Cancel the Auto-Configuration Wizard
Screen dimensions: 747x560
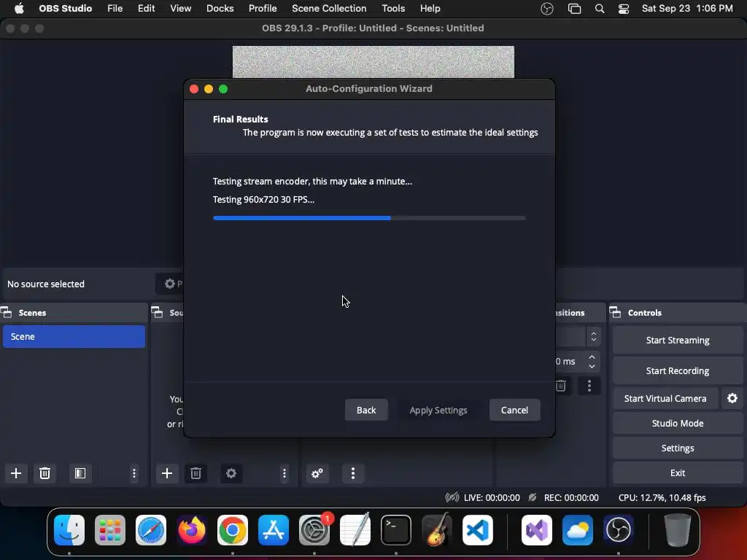(514, 410)
